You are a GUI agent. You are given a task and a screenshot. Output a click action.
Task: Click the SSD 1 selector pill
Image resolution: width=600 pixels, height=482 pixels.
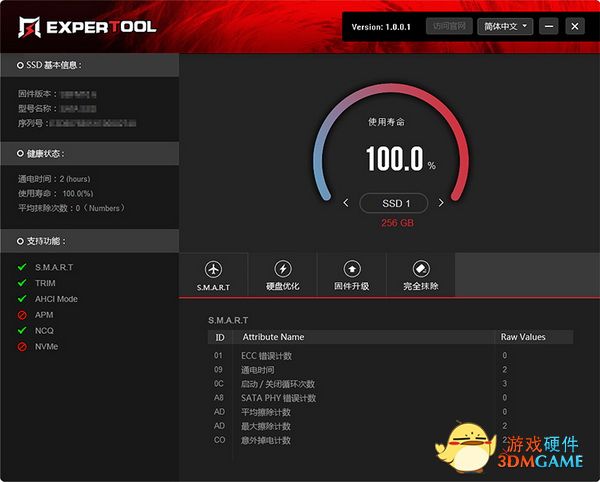coord(394,203)
